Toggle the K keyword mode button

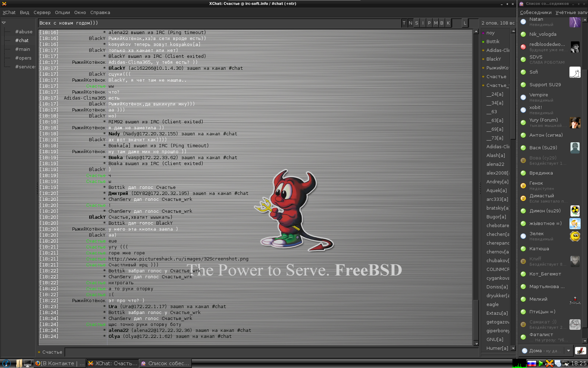coord(448,23)
